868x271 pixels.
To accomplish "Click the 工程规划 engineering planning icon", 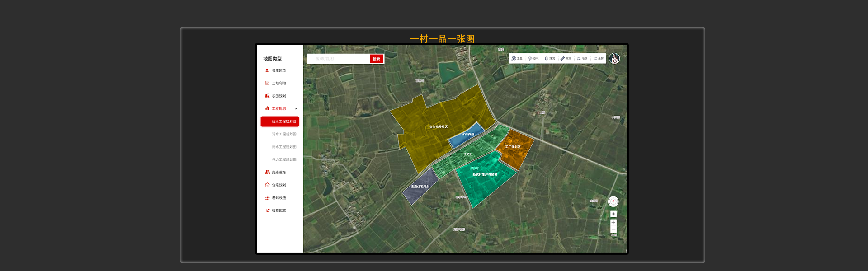I will coord(267,108).
